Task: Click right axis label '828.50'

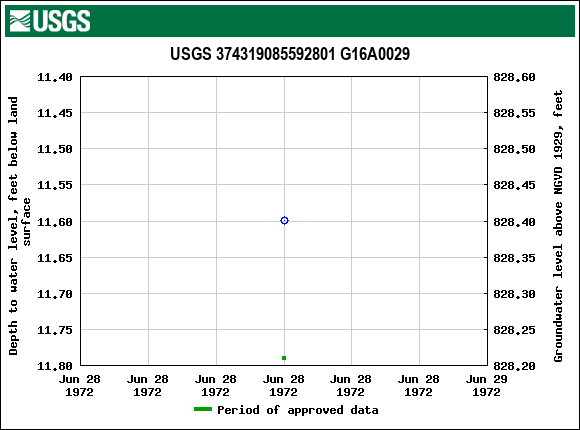Action: [514, 149]
